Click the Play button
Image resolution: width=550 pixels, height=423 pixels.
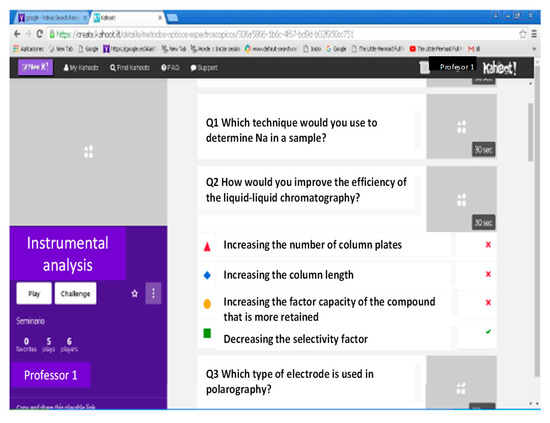click(34, 293)
